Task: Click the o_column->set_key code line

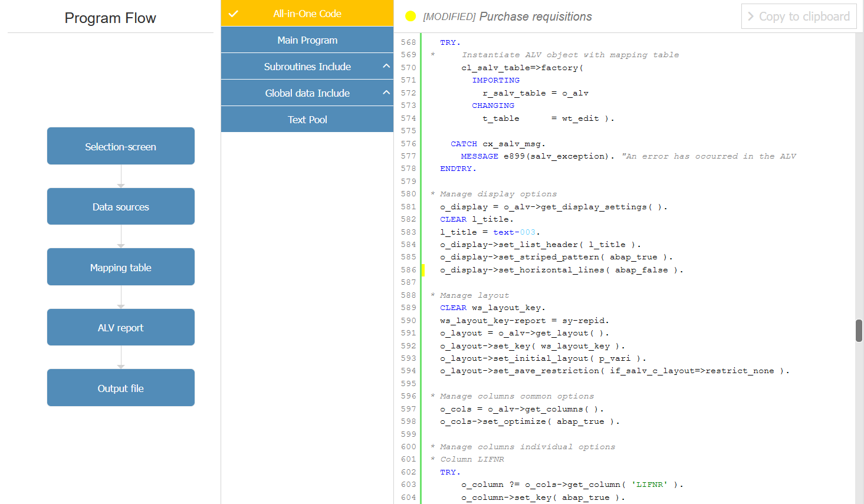Action: point(543,498)
